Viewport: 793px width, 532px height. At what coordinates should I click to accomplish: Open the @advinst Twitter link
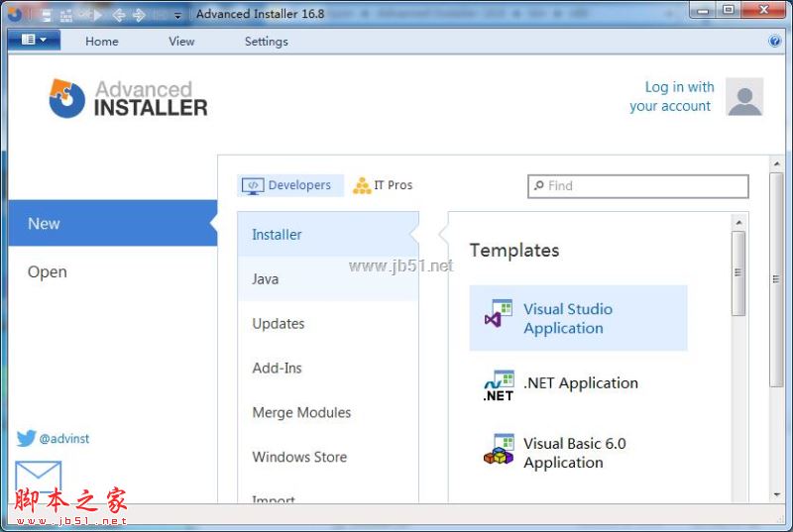64,439
